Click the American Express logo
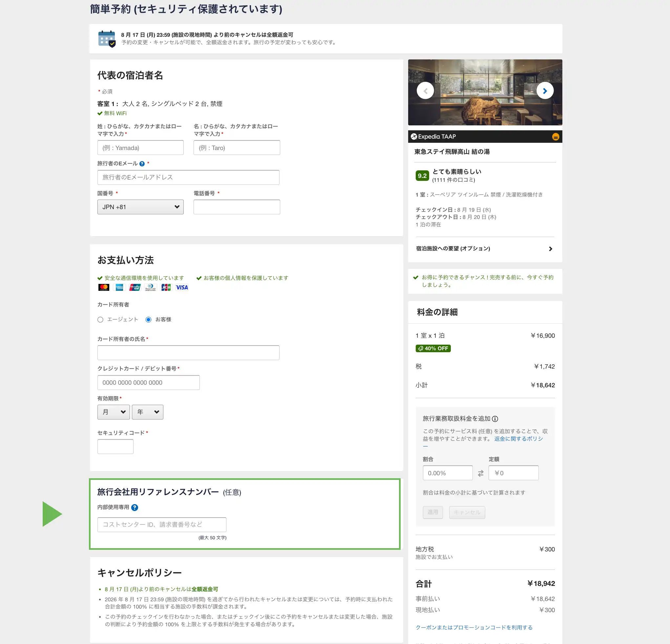The height and width of the screenshot is (644, 670). click(119, 287)
